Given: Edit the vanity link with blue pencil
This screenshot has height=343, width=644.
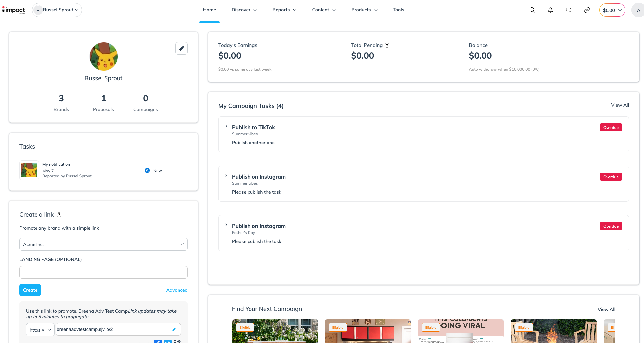Looking at the screenshot, I should tap(174, 330).
